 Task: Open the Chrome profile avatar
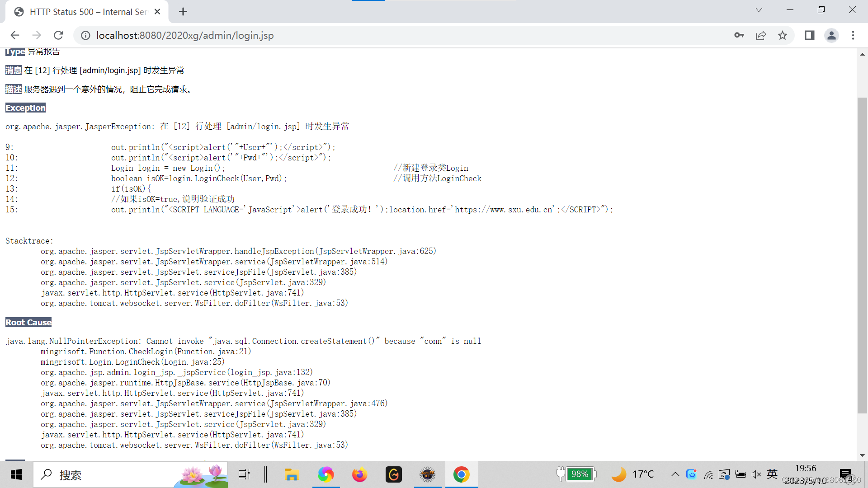(831, 35)
